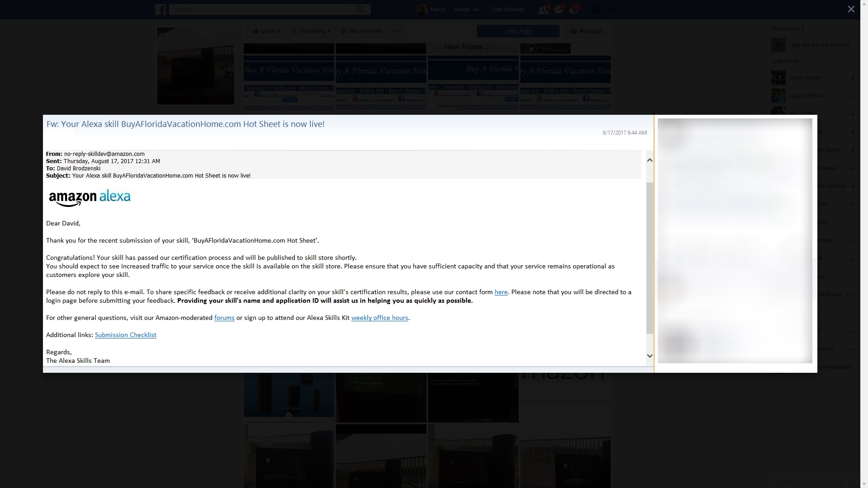Click the blurred comments panel
The image size is (868, 488).
pyautogui.click(x=735, y=241)
